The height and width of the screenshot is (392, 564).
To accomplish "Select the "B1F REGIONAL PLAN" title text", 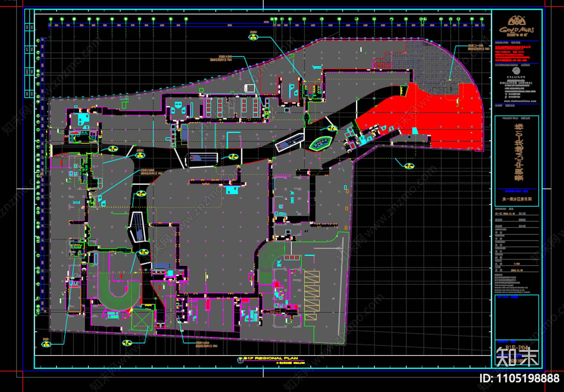I will pyautogui.click(x=271, y=358).
